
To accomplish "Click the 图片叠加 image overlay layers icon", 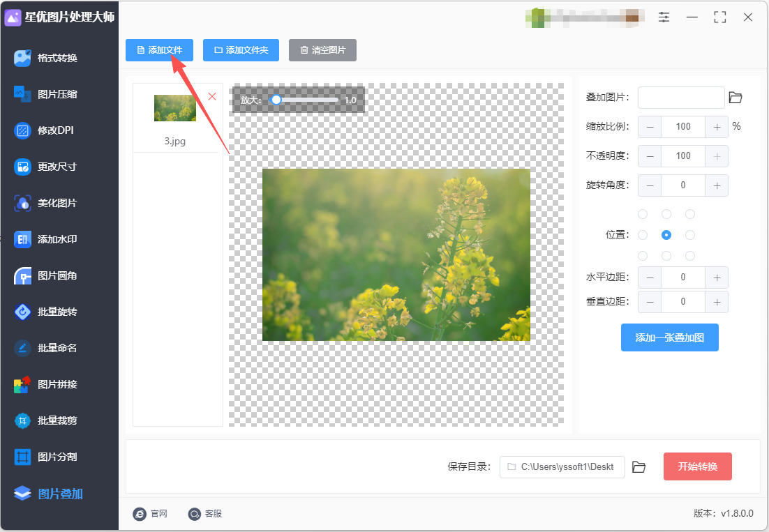I will coord(22,493).
